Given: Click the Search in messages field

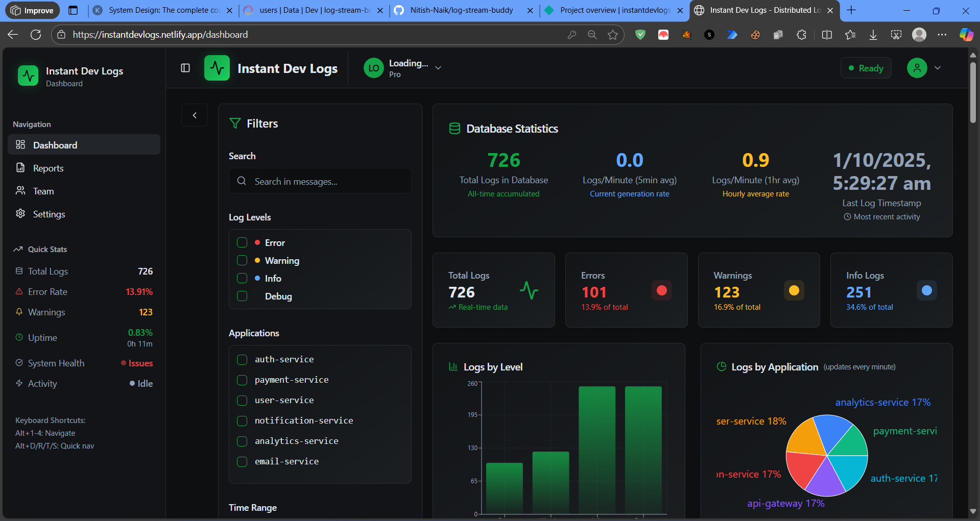Looking at the screenshot, I should [320, 181].
